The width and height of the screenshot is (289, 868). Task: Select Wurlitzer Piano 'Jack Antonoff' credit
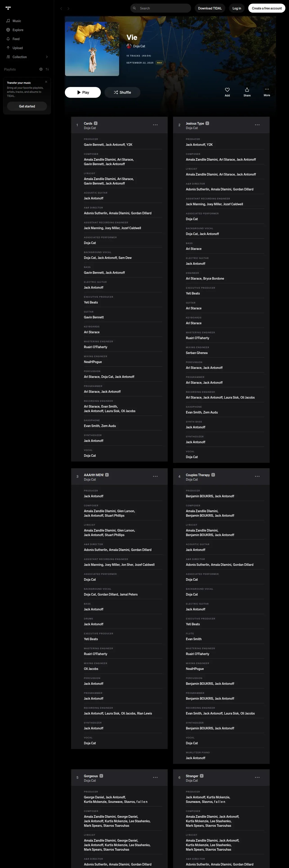coord(195,758)
